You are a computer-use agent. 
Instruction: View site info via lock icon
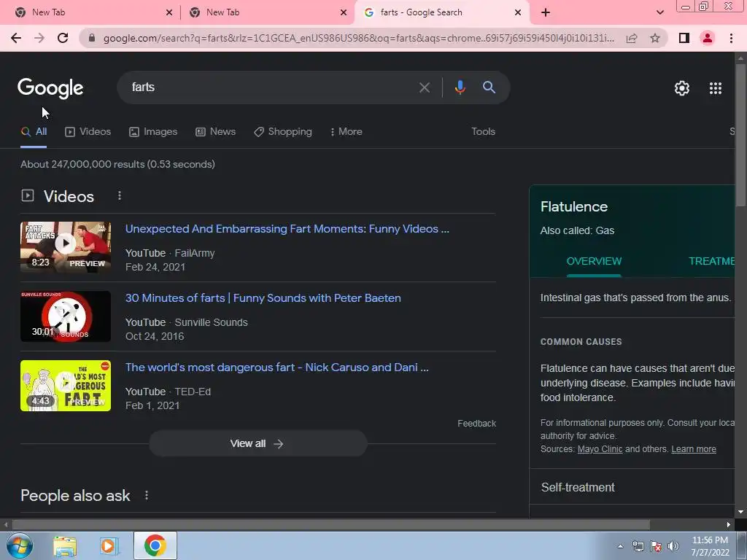(x=92, y=38)
